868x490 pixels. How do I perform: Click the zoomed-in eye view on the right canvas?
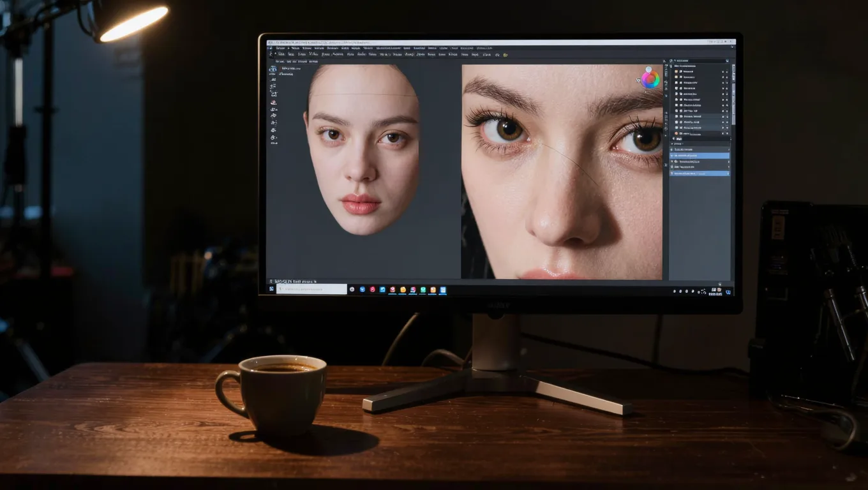tap(562, 171)
